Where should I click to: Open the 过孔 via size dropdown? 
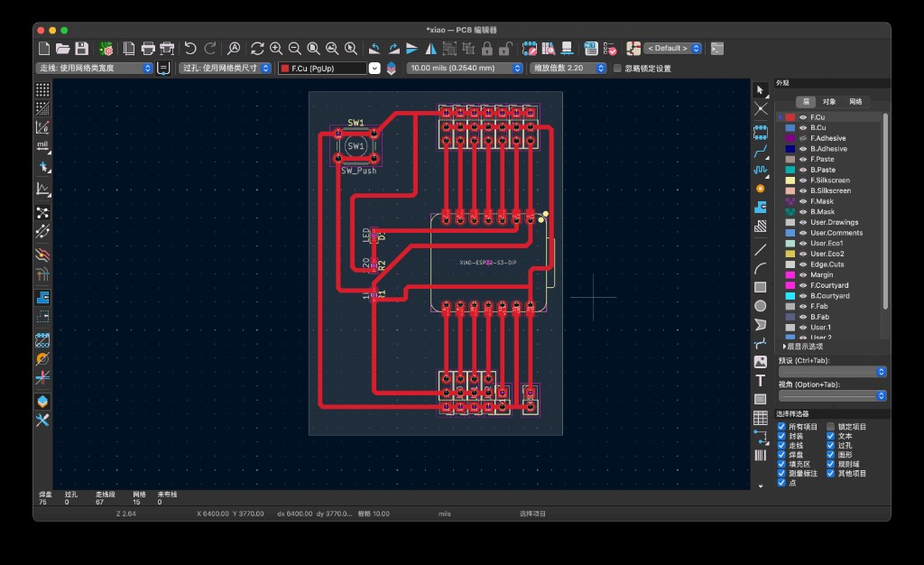225,69
